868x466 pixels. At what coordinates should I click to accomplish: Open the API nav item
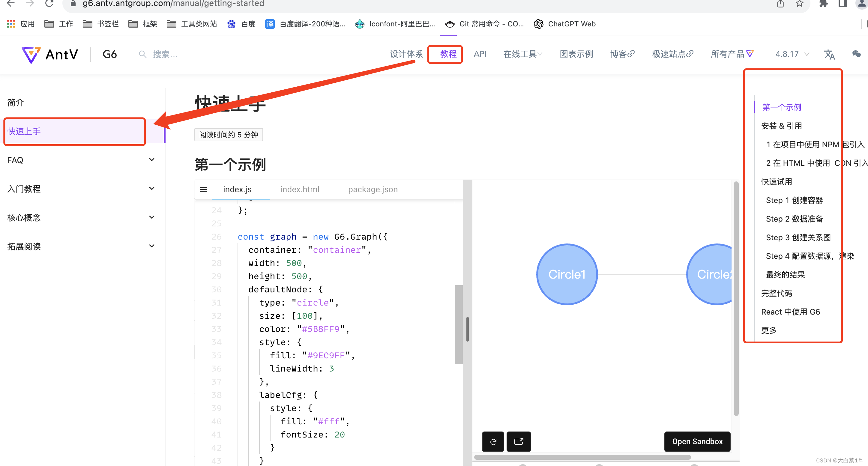[480, 54]
